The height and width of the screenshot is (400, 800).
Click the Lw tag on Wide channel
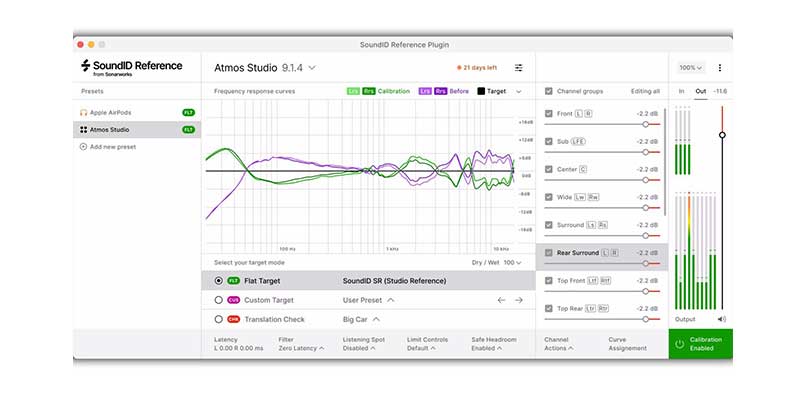click(x=580, y=197)
